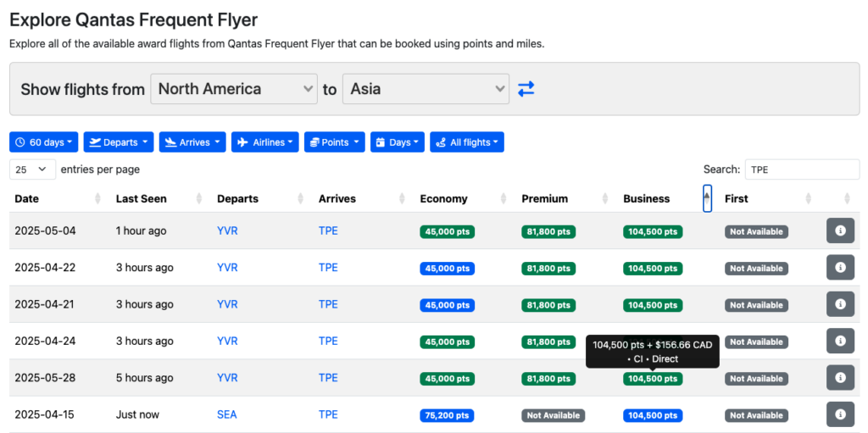Click Premium 81,800 pts for 2025-04-21
The width and height of the screenshot is (868, 433).
click(548, 305)
